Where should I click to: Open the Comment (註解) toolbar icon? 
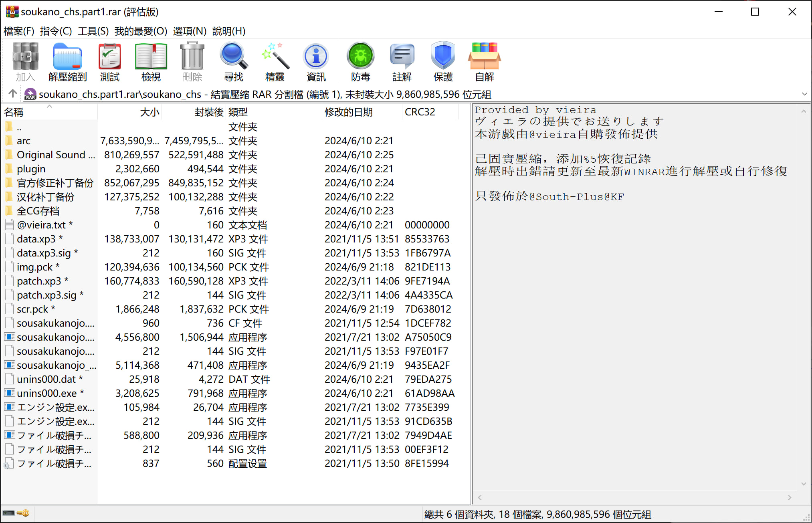click(x=402, y=61)
